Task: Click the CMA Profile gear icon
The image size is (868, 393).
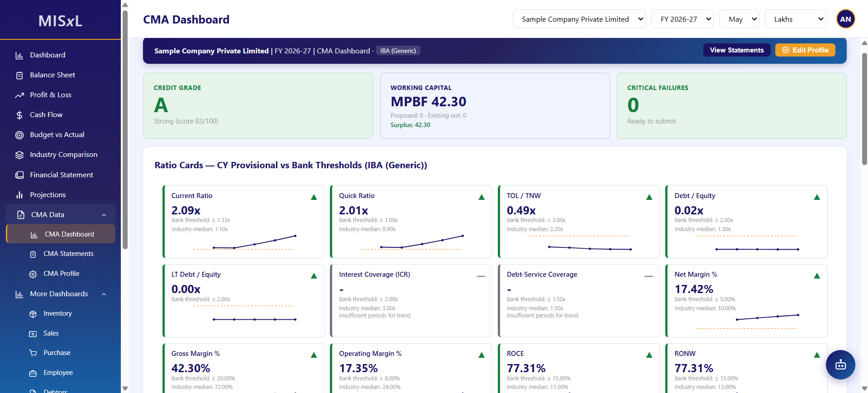Action: coord(33,275)
